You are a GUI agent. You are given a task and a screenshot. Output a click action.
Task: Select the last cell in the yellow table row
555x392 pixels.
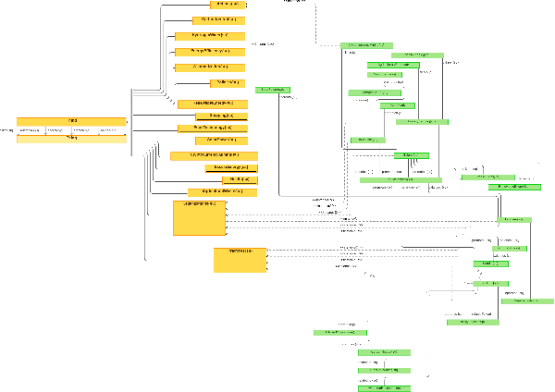(111, 130)
